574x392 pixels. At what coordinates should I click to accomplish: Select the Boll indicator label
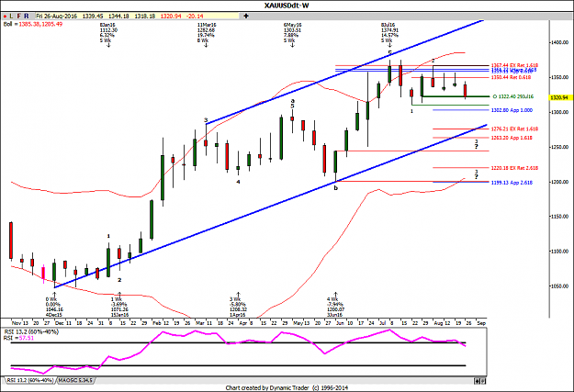coord(33,24)
